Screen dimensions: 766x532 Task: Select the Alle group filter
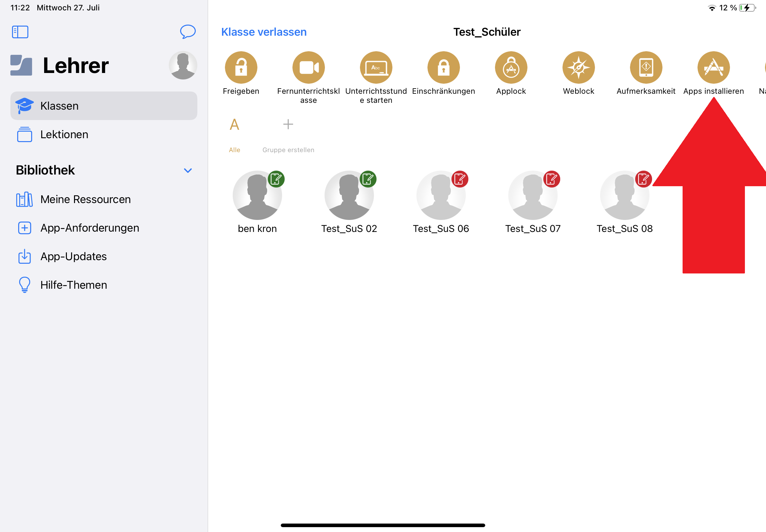[234, 135]
